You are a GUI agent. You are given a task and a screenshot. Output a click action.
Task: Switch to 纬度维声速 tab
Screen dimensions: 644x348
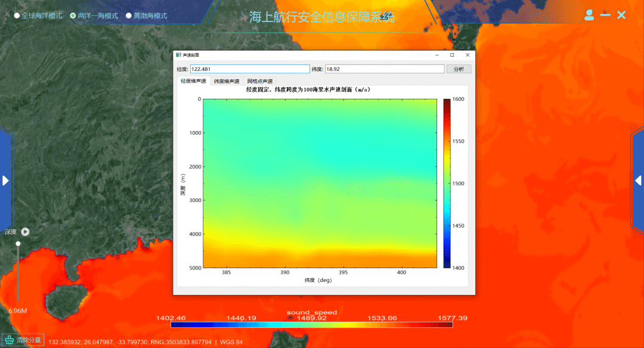227,81
